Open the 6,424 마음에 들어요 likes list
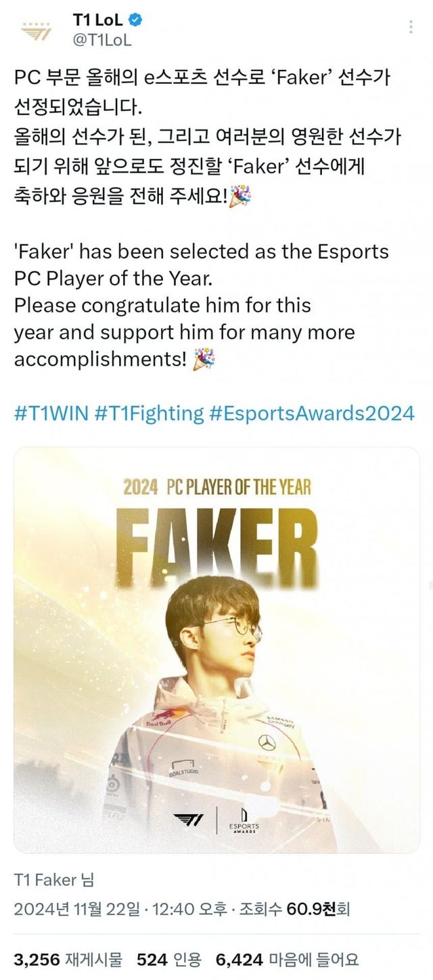The width and height of the screenshot is (433, 980). (287, 958)
